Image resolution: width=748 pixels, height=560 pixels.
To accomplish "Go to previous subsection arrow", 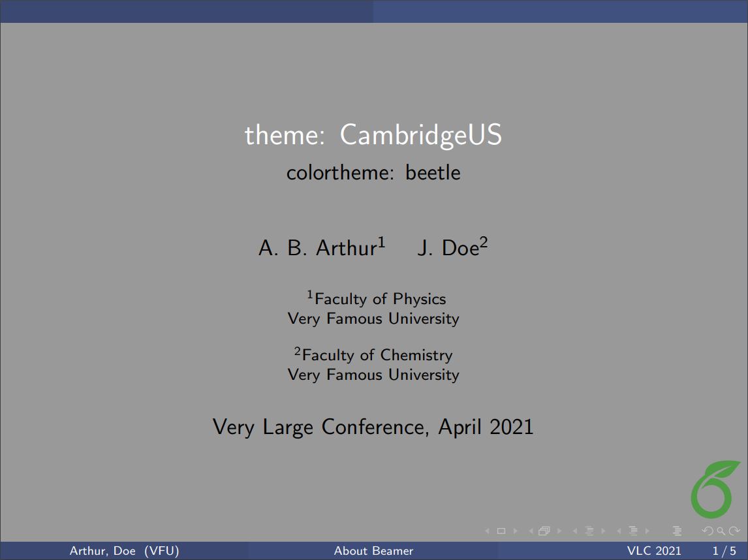I will [x=574, y=531].
